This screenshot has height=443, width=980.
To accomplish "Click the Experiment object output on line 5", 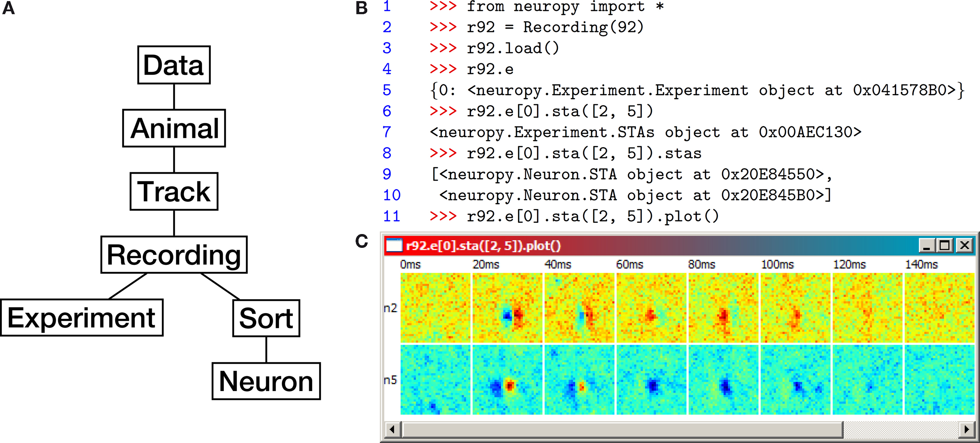I will [697, 90].
